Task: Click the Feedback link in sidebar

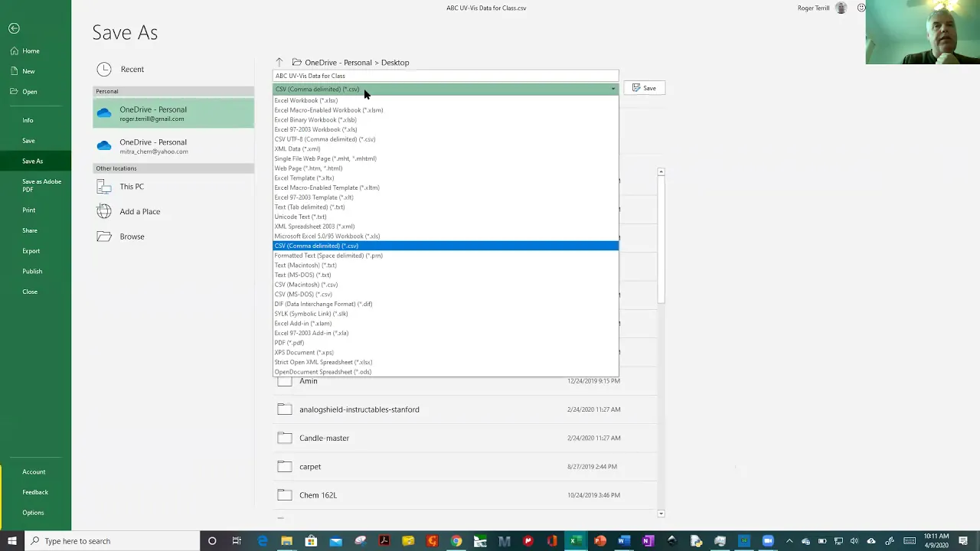Action: (x=35, y=492)
